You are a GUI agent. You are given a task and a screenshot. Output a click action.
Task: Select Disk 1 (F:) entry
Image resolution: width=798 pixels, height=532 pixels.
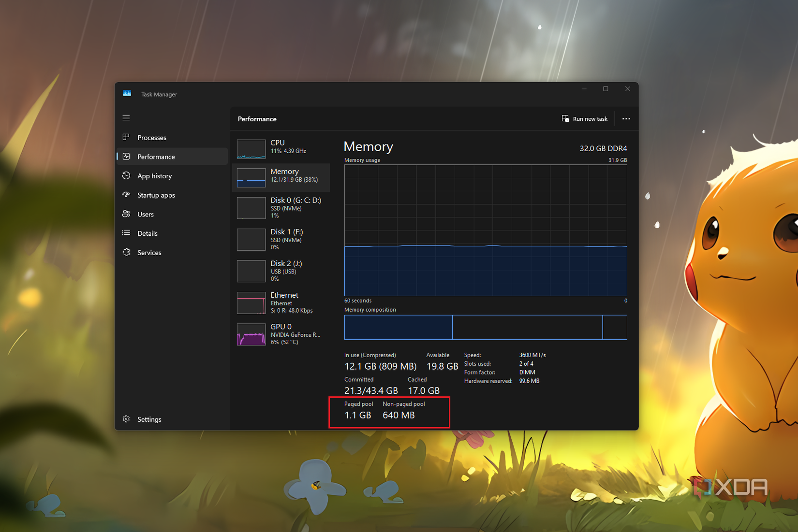(281, 239)
